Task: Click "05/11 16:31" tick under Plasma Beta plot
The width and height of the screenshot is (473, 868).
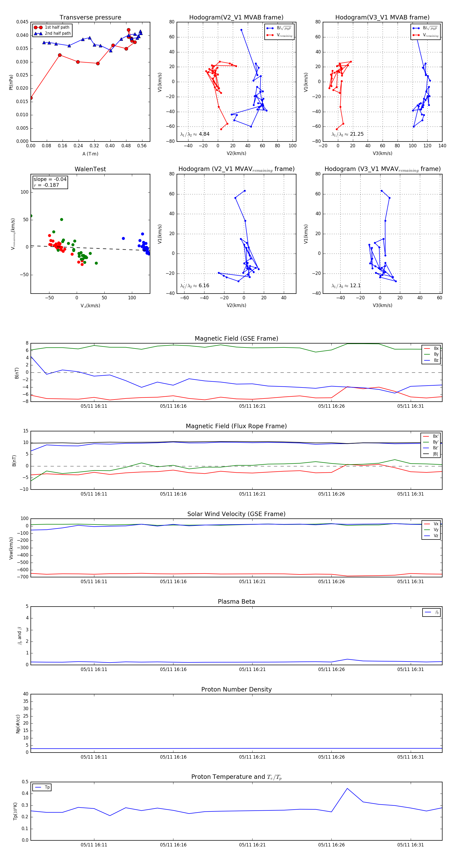Action: 410,669
